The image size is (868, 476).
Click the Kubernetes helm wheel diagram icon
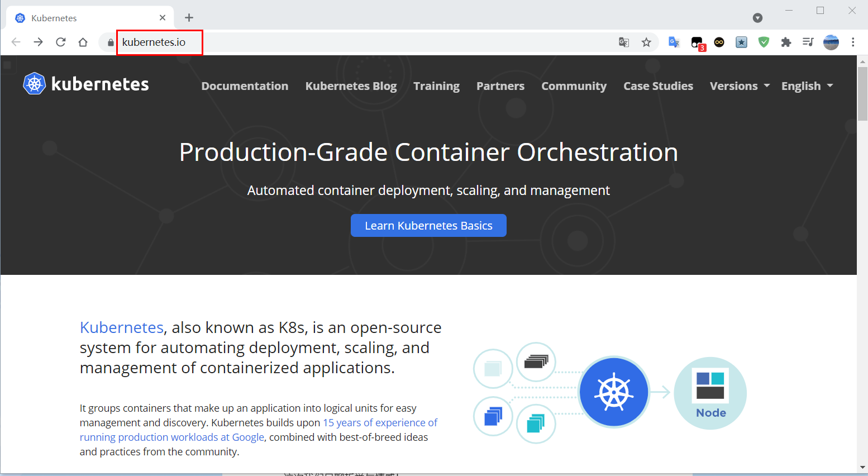point(614,392)
